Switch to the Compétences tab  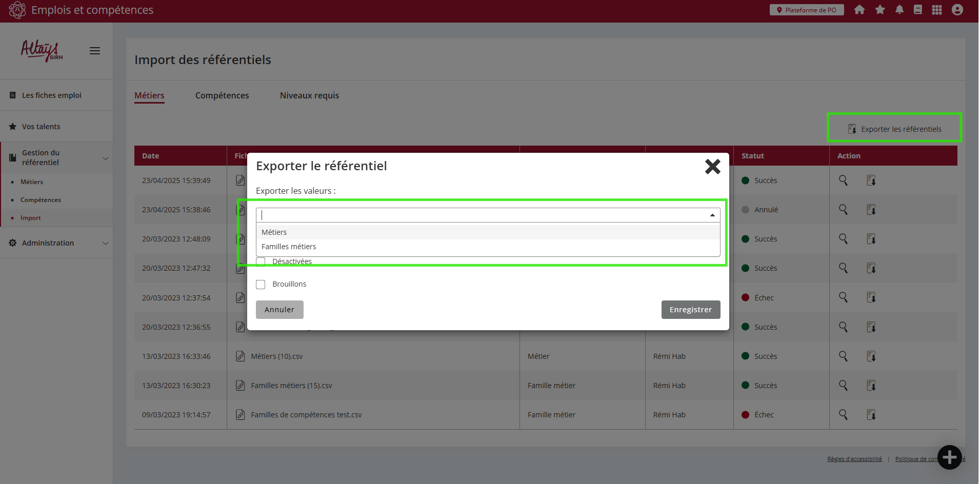222,95
